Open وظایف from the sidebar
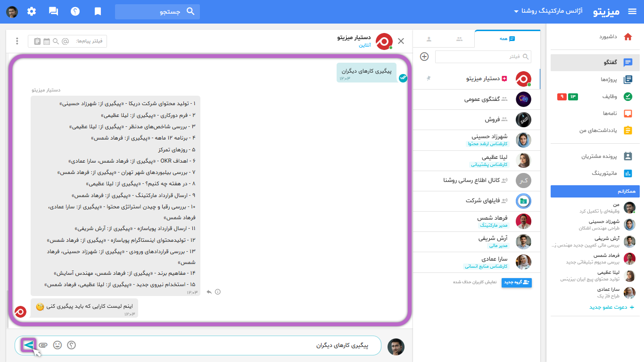Image resolution: width=644 pixels, height=362 pixels. (595, 97)
